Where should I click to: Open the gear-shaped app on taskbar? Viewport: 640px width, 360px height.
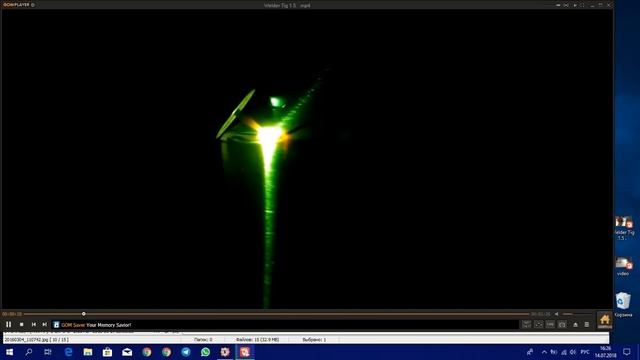pos(225,352)
